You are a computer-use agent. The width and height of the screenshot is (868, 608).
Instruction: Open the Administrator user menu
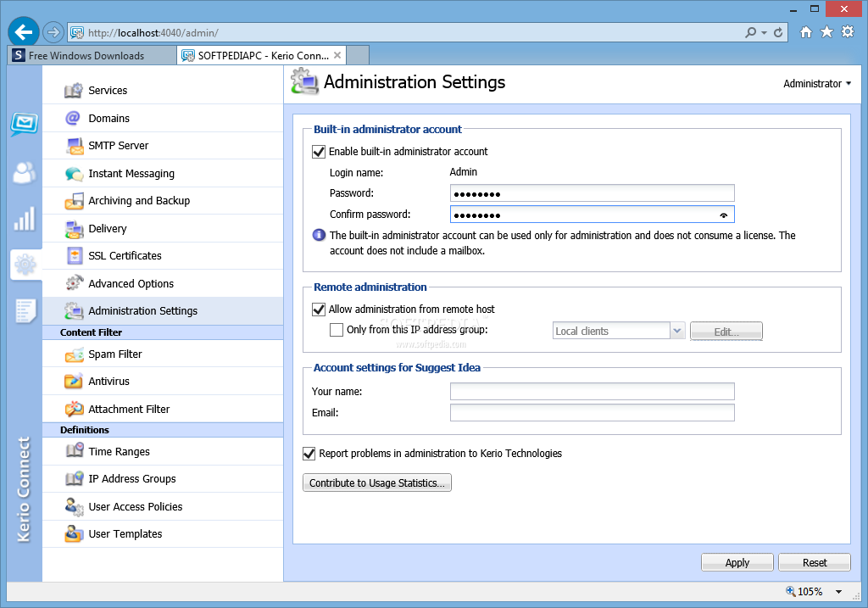817,84
